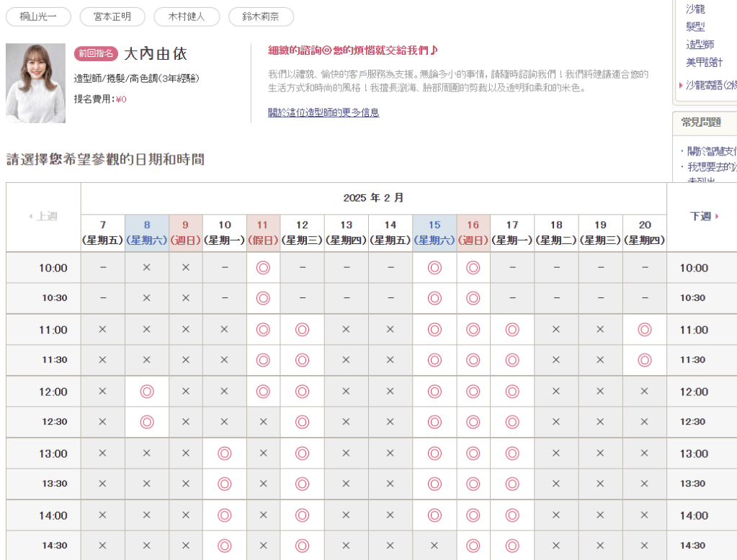Switch to stylist 宮本正明
The width and height of the screenshot is (737, 560).
112,17
